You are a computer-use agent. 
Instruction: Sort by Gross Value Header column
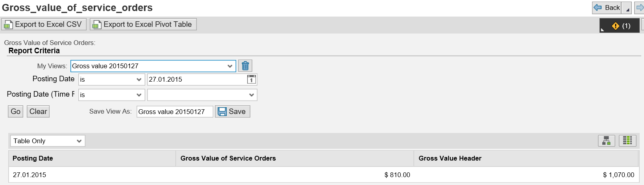pos(450,158)
